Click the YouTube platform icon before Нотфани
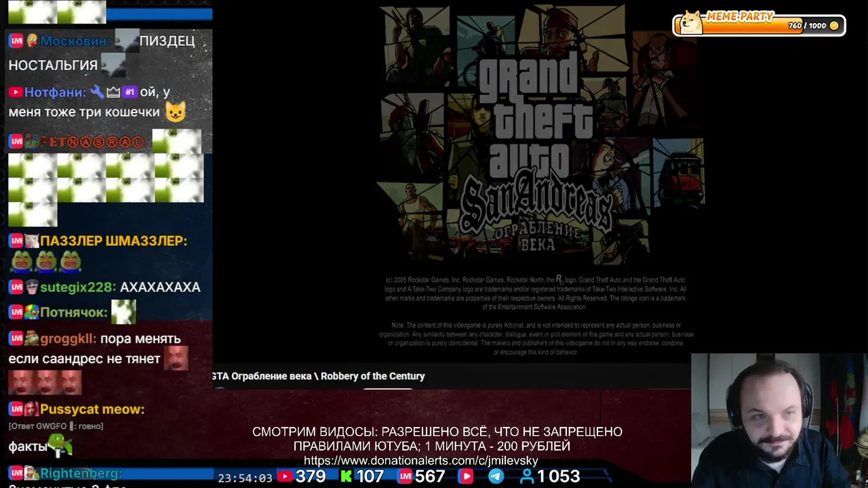 click(16, 92)
